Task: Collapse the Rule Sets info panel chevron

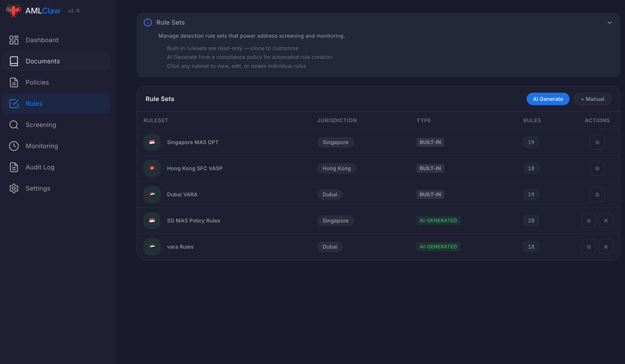Action: pyautogui.click(x=609, y=22)
